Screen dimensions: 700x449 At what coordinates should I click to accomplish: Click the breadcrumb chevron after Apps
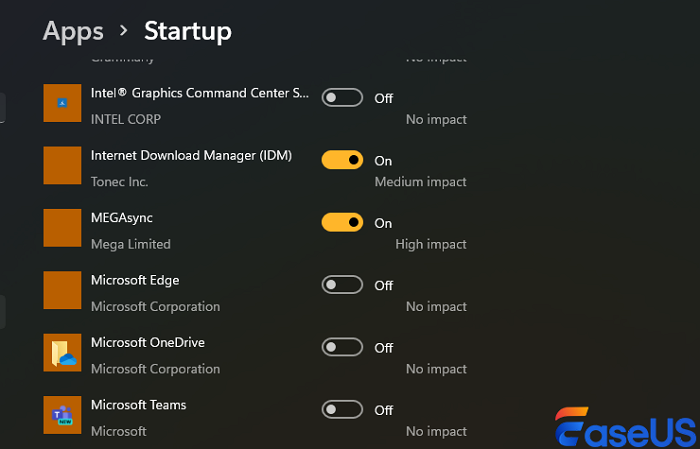(124, 31)
